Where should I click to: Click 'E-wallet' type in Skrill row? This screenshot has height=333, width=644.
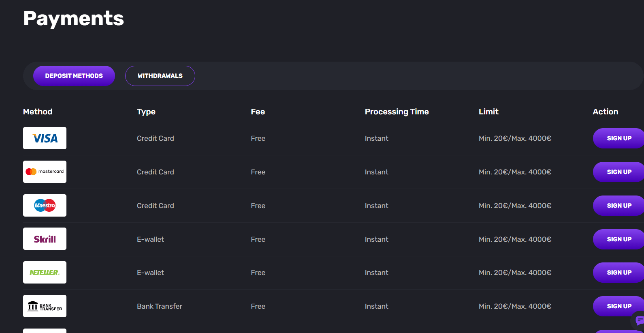(x=150, y=239)
